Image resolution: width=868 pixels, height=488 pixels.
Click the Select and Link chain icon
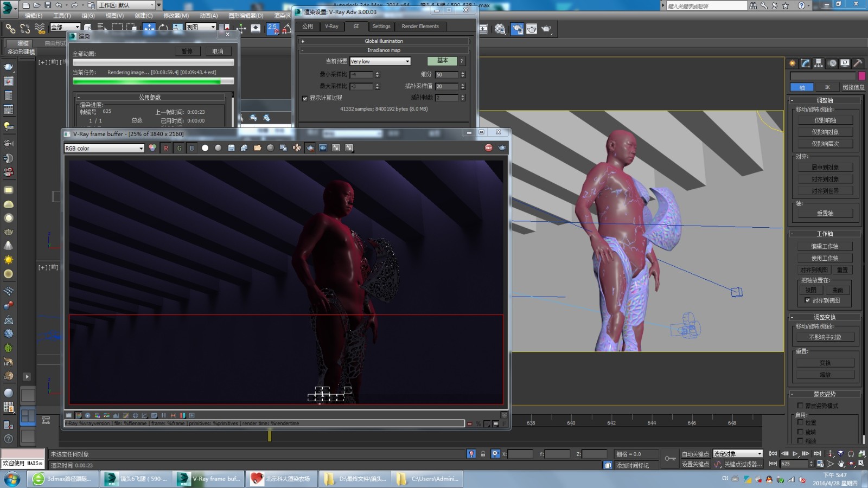point(10,28)
